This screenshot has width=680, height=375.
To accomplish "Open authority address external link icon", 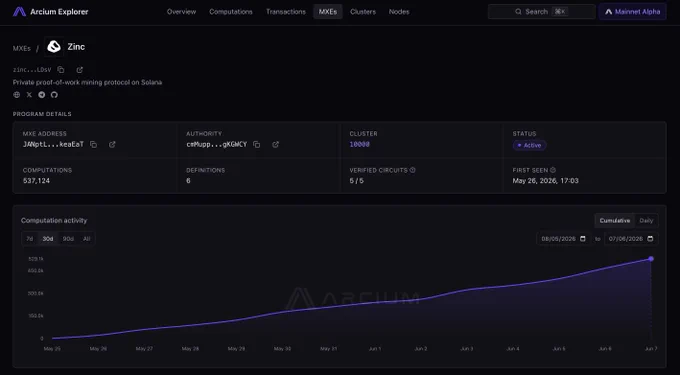I will coord(275,144).
